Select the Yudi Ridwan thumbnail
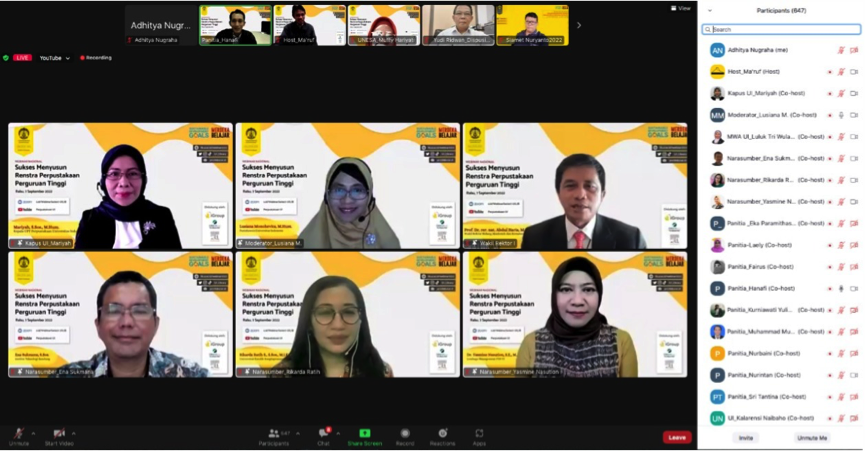Image resolution: width=865 pixels, height=451 pixels. (x=458, y=25)
